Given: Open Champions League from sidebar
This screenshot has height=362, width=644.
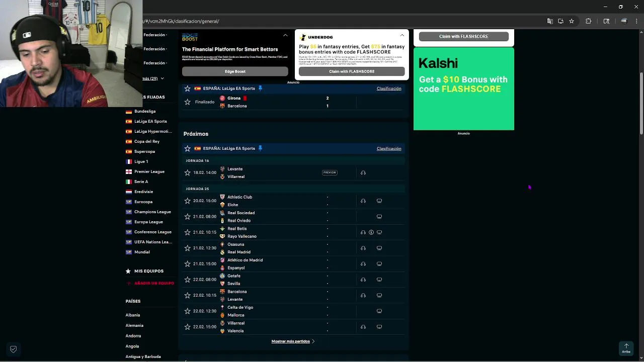Looking at the screenshot, I should coord(152,212).
